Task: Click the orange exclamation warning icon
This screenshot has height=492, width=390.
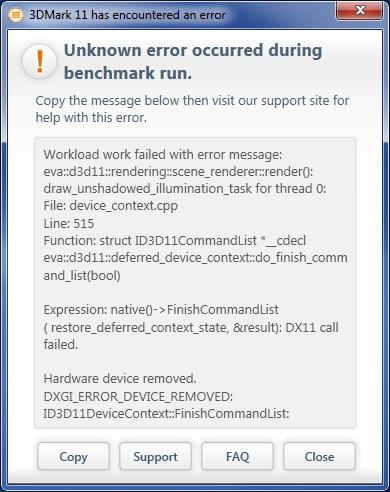Action: (x=40, y=62)
